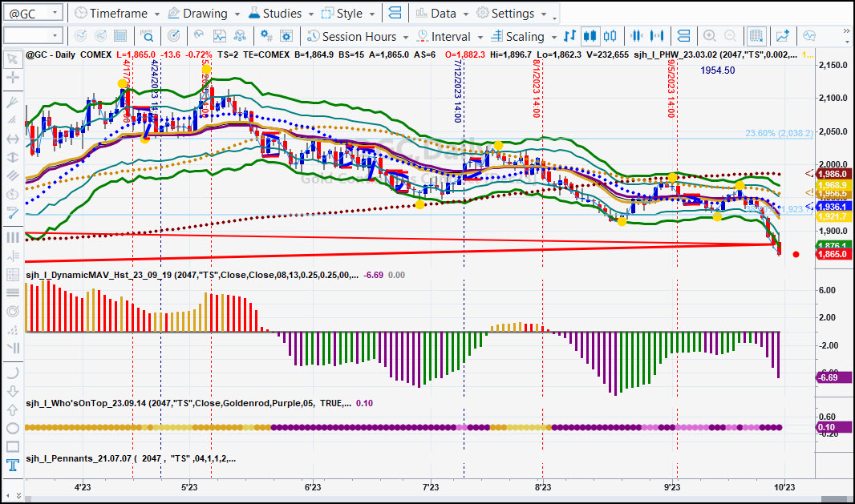855x504 pixels.
Task: Click the 7/12/2023 14:00 vertical line marker
Action: [x=457, y=91]
